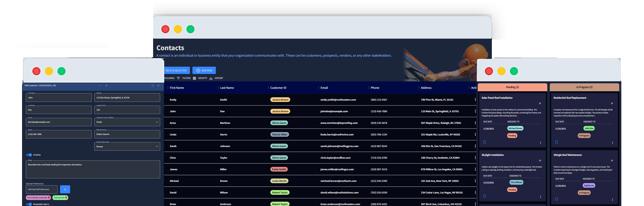Toggle the Is Active switch
The image size is (644, 206).
pos(29,155)
